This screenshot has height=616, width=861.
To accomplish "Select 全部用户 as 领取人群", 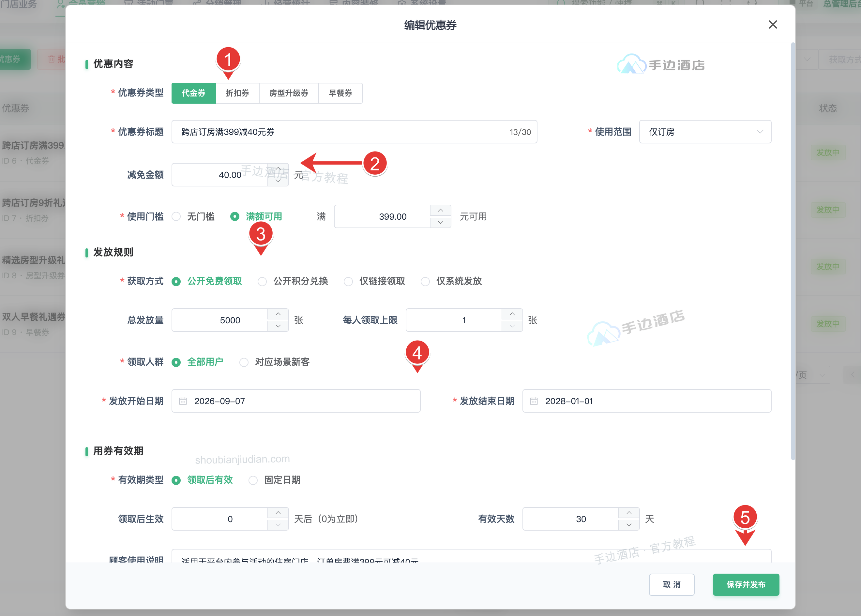I will (x=197, y=362).
